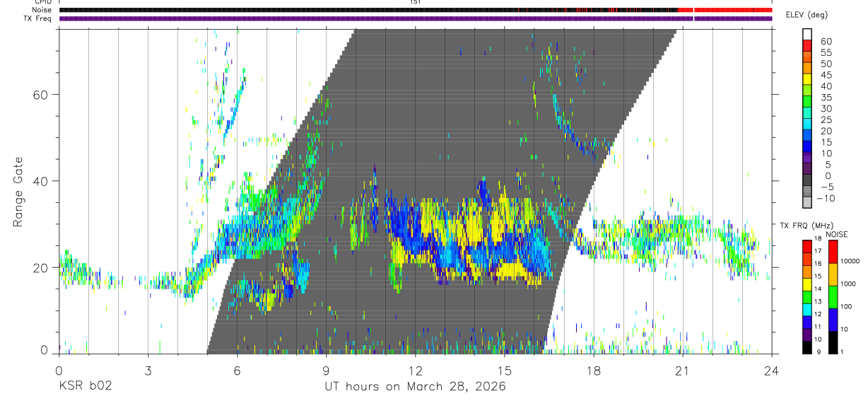The height and width of the screenshot is (401, 868).
Task: Click the '55' label on ELEV scale
Action: click(826, 52)
